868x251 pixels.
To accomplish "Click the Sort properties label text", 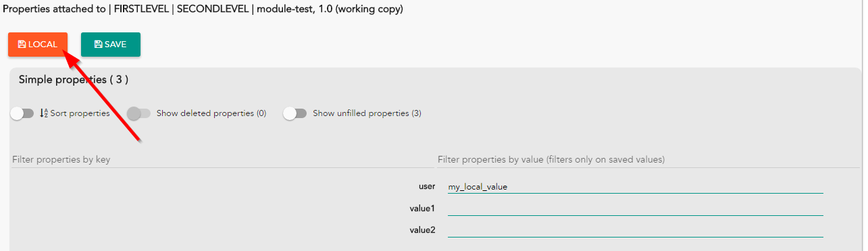I will click(x=80, y=113).
